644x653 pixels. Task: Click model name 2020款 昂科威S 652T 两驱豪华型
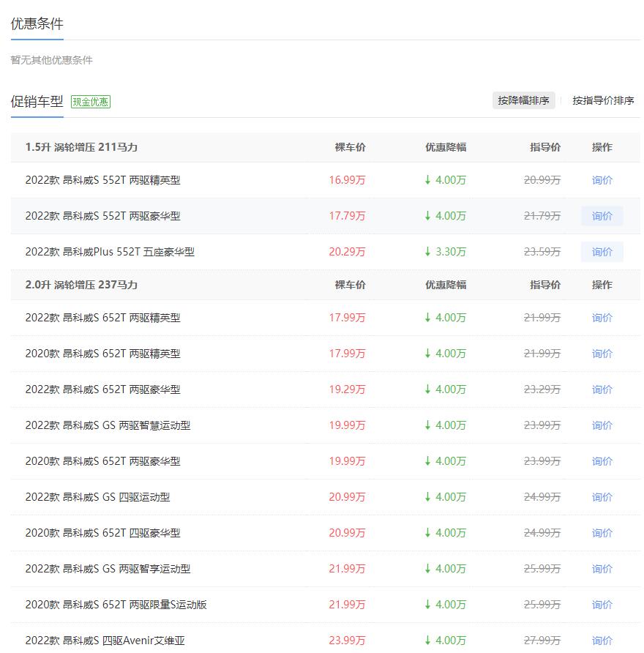tap(103, 461)
